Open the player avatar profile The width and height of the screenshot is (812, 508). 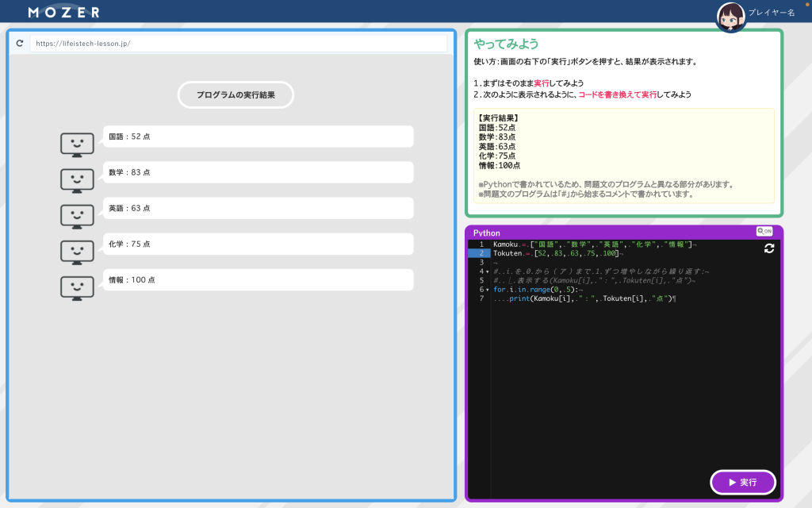[730, 17]
